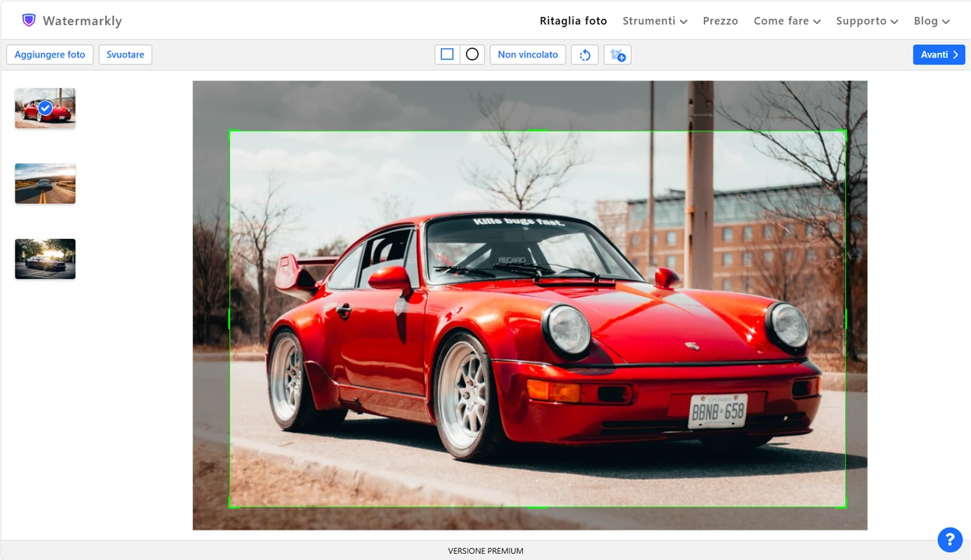971x560 pixels.
Task: Open the Prezzo page
Action: point(720,21)
